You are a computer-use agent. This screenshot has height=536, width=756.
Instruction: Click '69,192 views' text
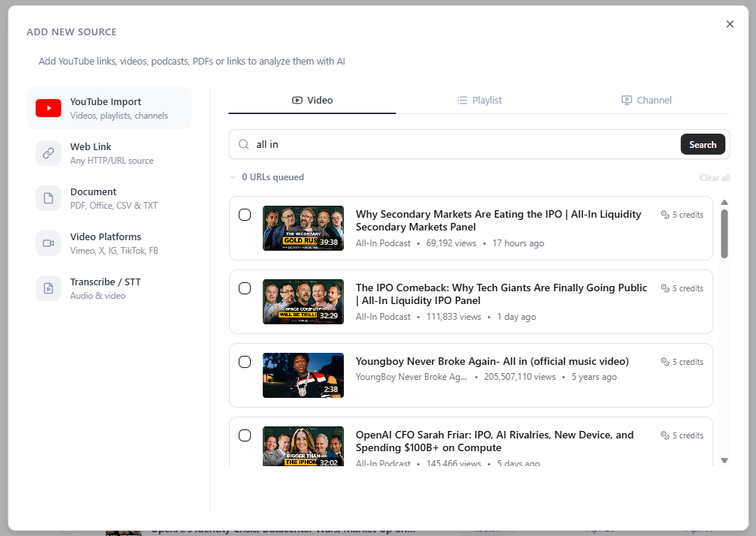(451, 243)
